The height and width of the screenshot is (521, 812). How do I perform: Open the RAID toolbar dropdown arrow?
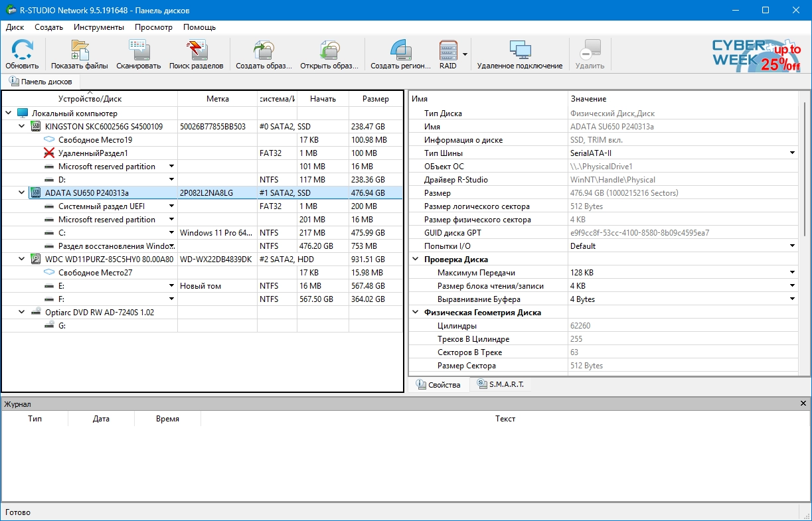465,54
